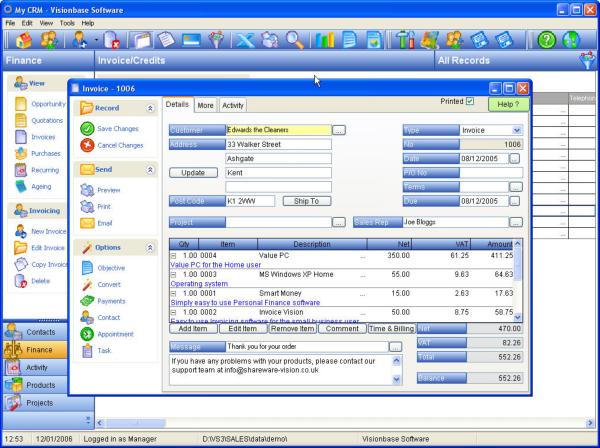Open the help question mark toolbar icon
This screenshot has width=600, height=448.
click(546, 40)
